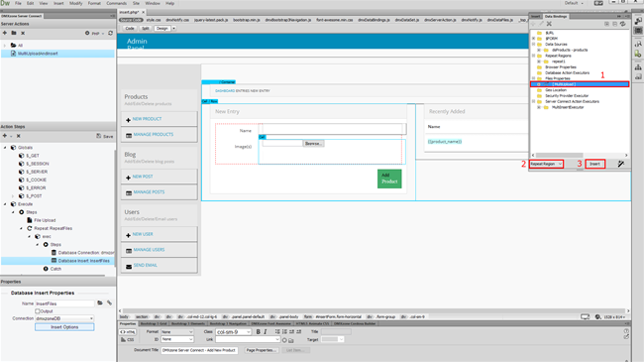Screen dimensions: 644x362
Task: Click the link icon next to Name field
Action: (109, 303)
